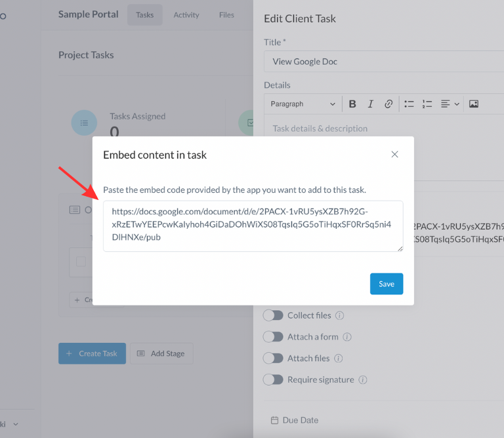Save the embed content
504x438 pixels.
click(x=387, y=284)
